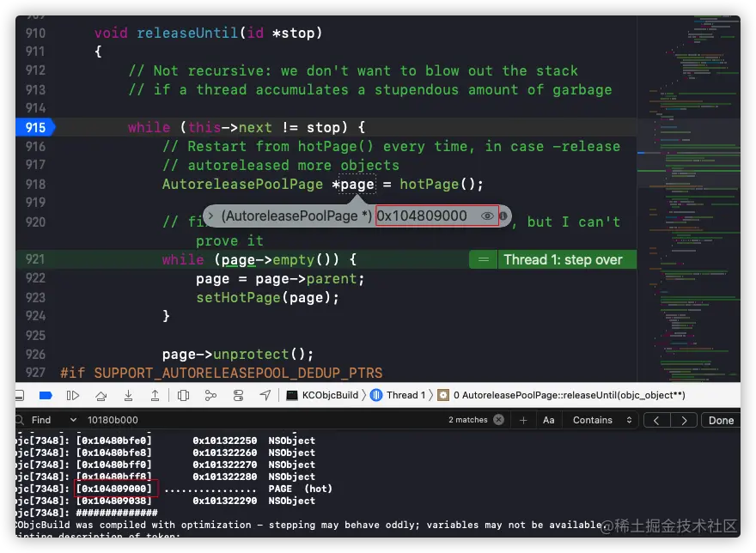Click the releaseUntil function name
Viewport: 756px width, 553px height.
(x=187, y=33)
